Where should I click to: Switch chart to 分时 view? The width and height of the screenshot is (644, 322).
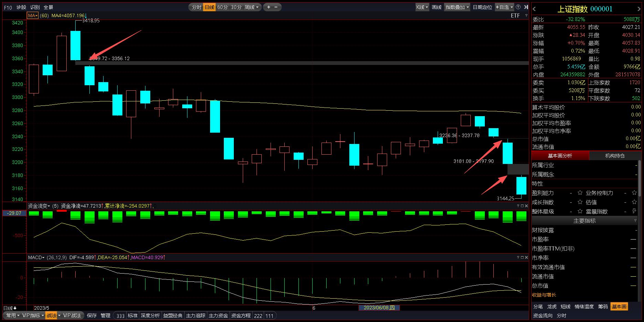(x=196, y=7)
